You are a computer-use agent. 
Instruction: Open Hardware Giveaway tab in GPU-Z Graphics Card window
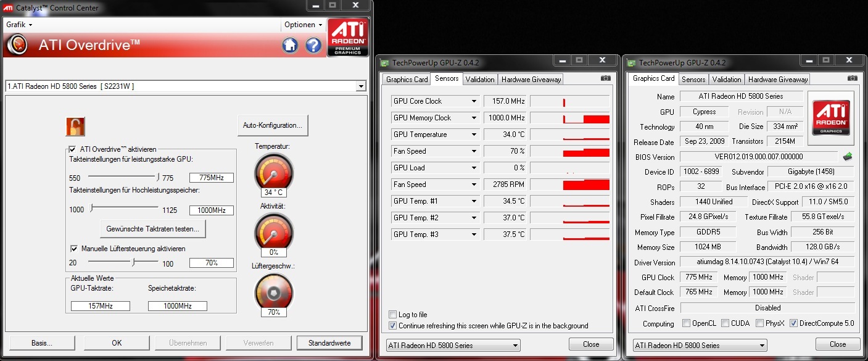pos(778,80)
